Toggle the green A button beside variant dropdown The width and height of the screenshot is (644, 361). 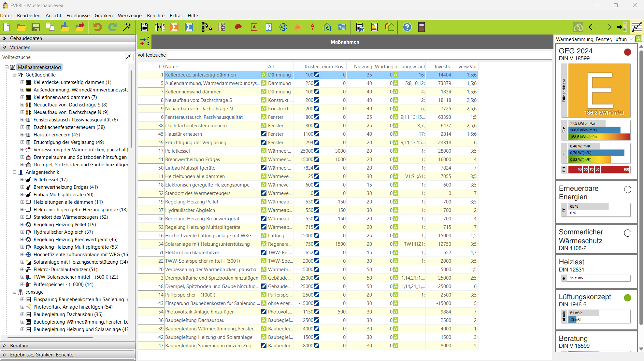[x=639, y=39]
